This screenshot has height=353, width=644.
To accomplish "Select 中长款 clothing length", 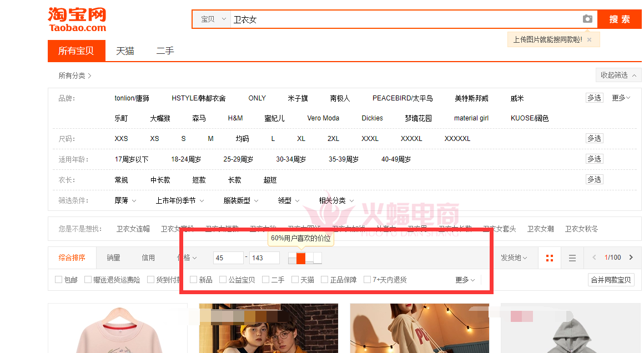I will (x=160, y=180).
